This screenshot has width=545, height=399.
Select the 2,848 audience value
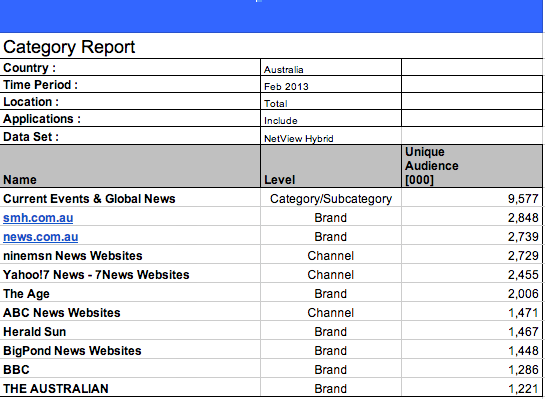523,218
